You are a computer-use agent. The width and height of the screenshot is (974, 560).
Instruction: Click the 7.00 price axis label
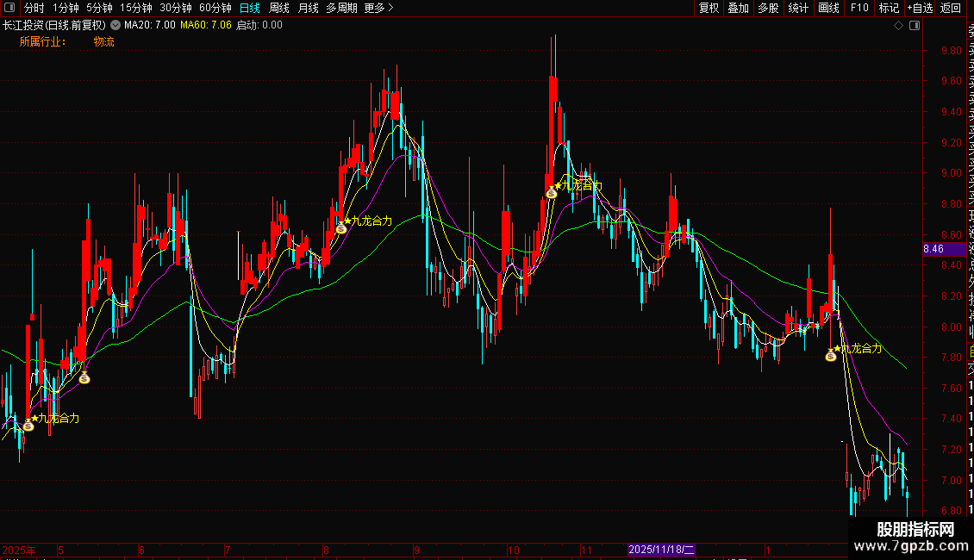tap(951, 481)
